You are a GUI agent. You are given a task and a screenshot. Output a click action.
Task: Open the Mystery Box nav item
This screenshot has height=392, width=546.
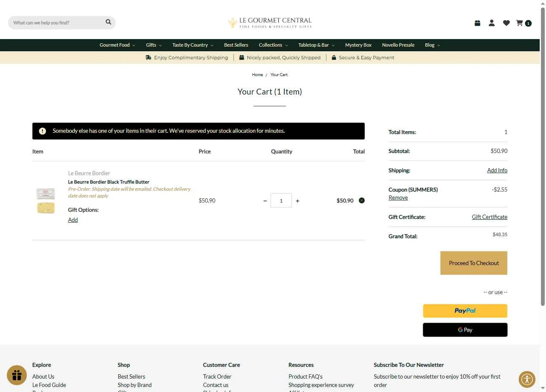pyautogui.click(x=358, y=45)
